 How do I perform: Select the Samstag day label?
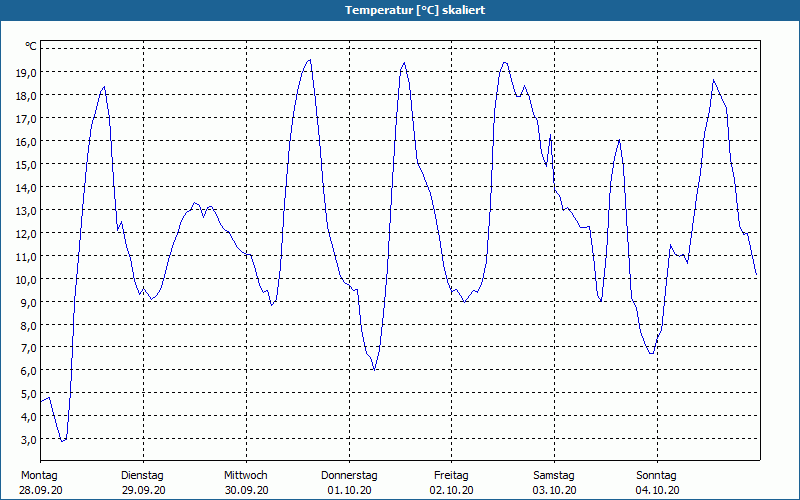pos(554,476)
